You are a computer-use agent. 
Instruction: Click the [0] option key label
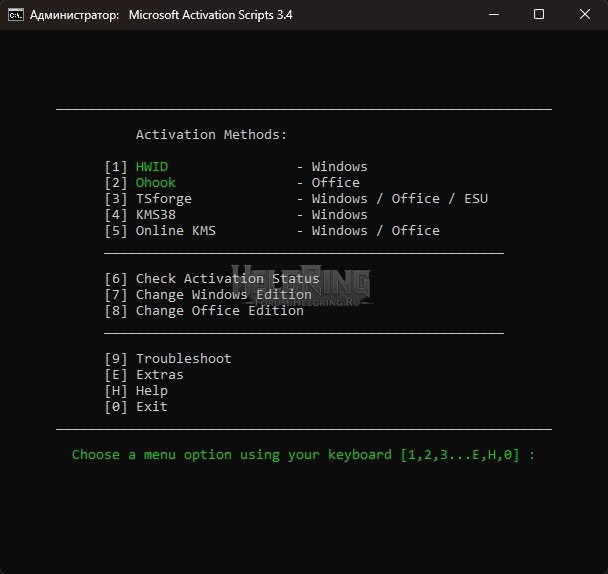(116, 407)
